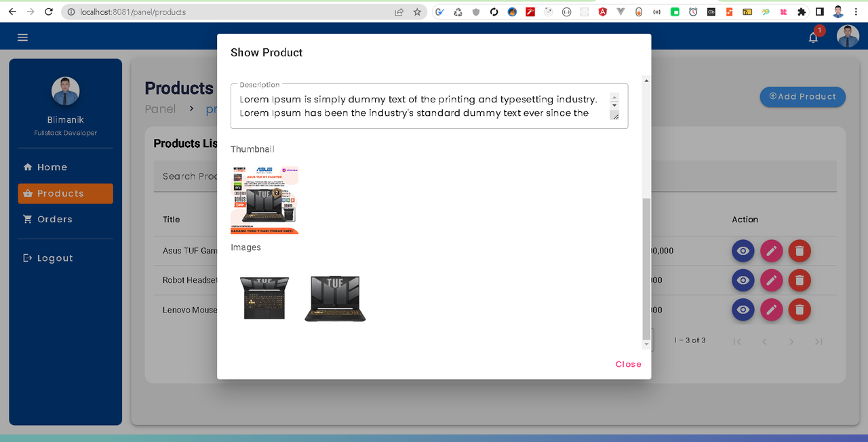Edit the Lenovo Mouse row with the pencil button
Image resolution: width=868 pixels, height=442 pixels.
(x=771, y=310)
